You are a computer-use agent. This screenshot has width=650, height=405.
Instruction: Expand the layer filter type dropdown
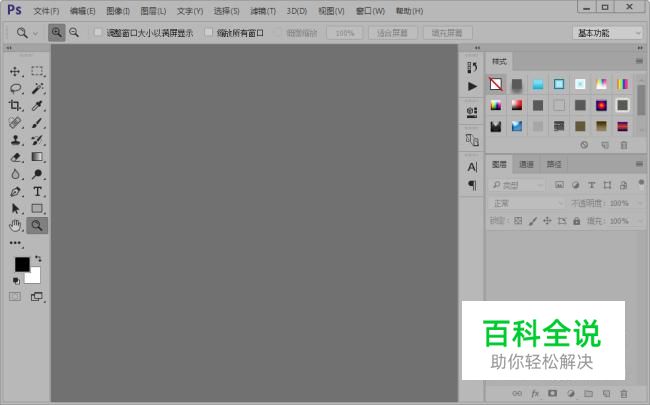coord(517,185)
